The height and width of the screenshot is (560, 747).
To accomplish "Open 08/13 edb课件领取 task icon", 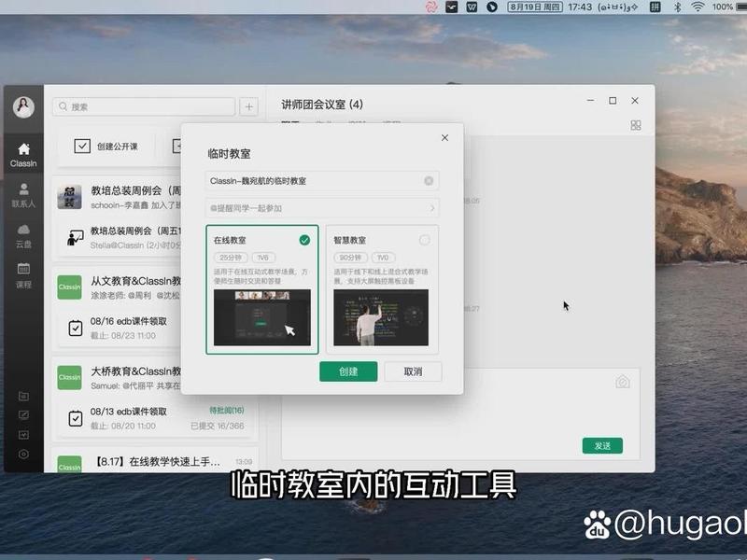I will (x=76, y=418).
